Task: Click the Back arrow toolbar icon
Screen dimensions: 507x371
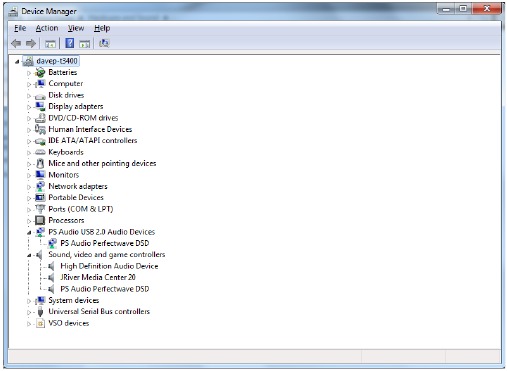Action: 16,43
